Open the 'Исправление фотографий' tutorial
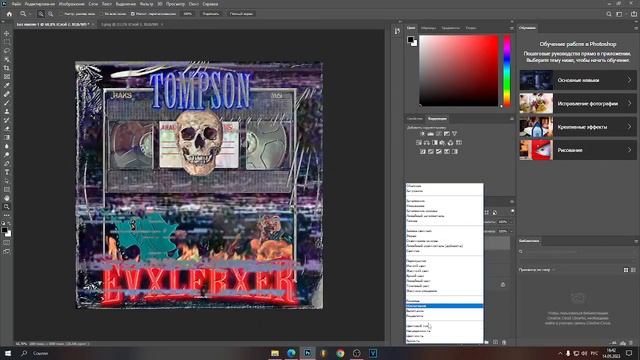 coord(578,104)
